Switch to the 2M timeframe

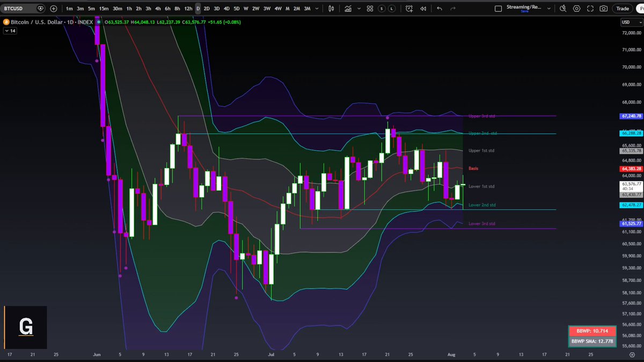[x=297, y=9]
